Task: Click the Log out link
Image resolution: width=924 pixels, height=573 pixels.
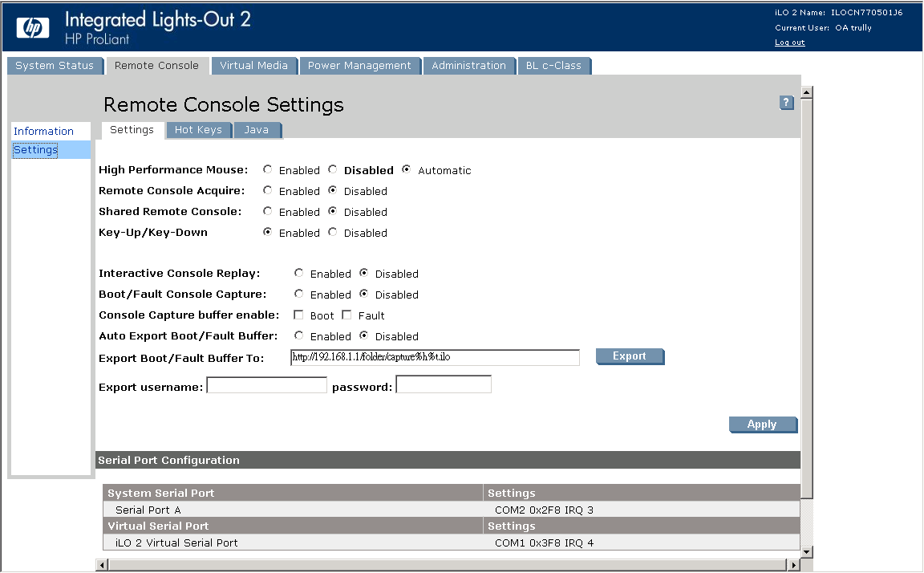Action: point(789,43)
